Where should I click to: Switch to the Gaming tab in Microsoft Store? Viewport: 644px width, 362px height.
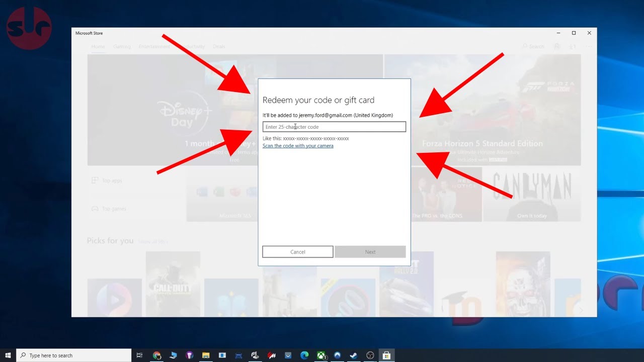pos(122,47)
